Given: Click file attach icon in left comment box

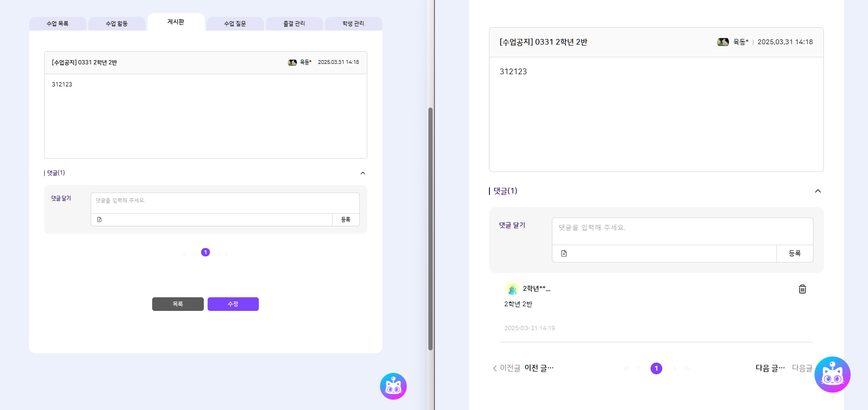Looking at the screenshot, I should (x=99, y=220).
